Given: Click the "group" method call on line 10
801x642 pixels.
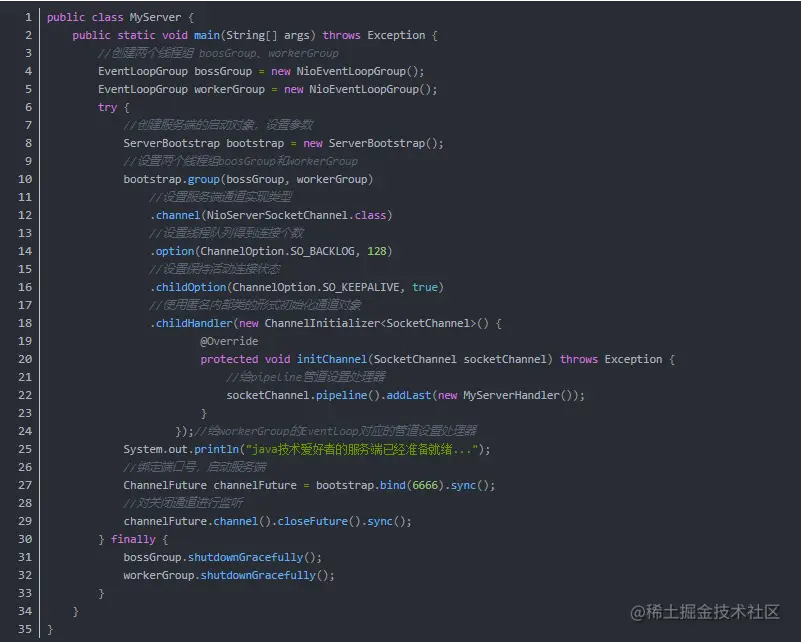Looking at the screenshot, I should coord(203,179).
